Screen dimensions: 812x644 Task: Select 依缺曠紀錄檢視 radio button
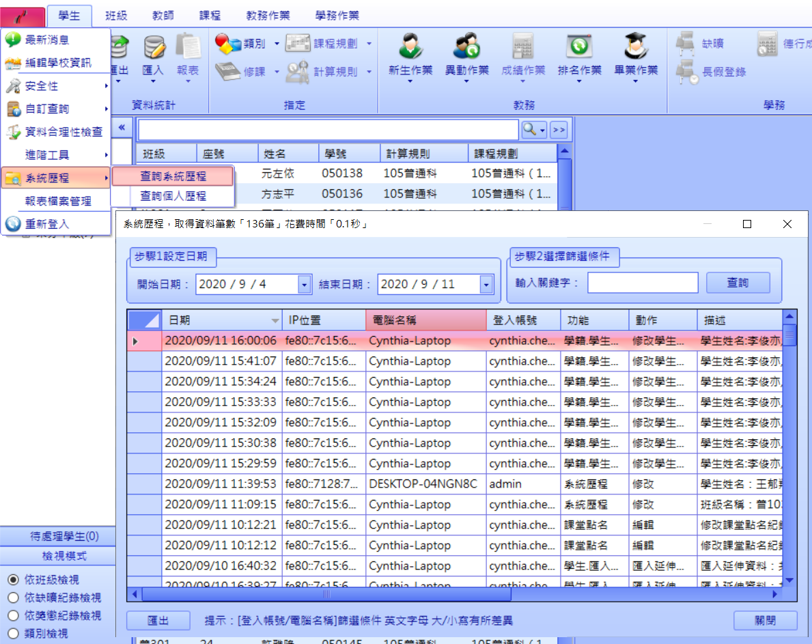click(x=14, y=598)
